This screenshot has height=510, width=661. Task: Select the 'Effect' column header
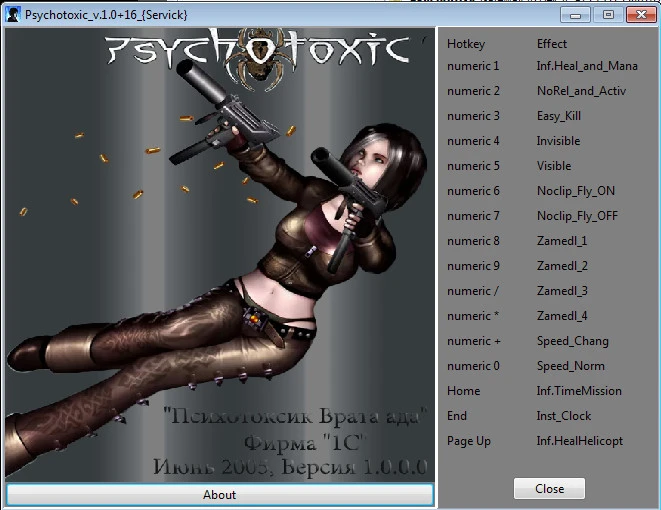coord(552,44)
